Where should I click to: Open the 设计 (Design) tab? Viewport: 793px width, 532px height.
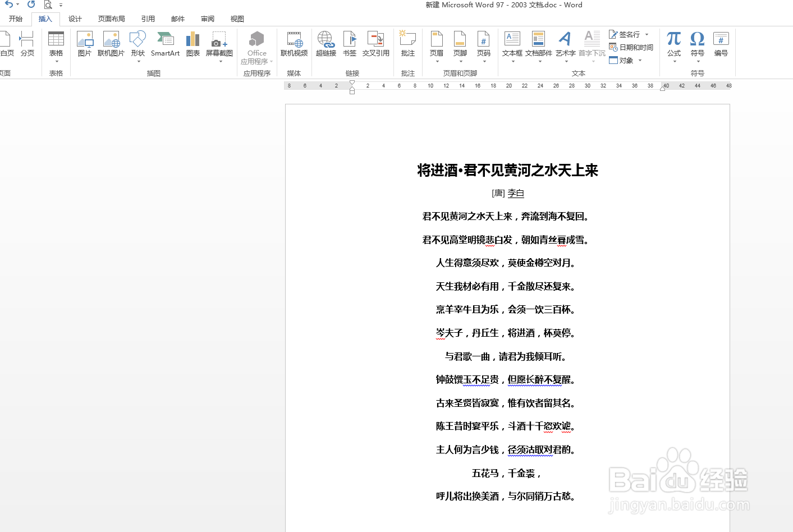[75, 19]
